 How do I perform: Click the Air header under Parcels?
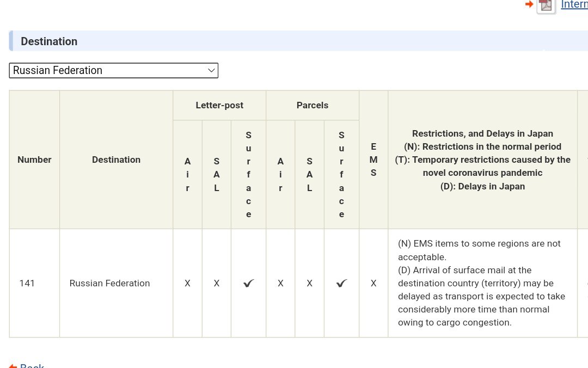click(x=280, y=175)
